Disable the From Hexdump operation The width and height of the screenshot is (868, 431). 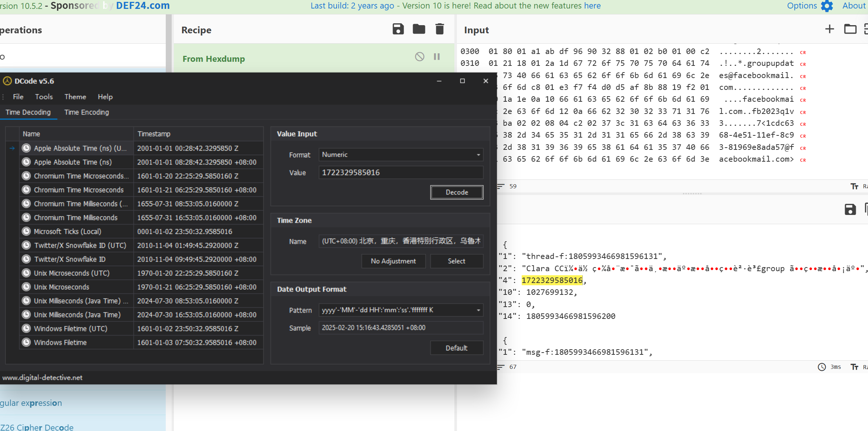coord(420,57)
